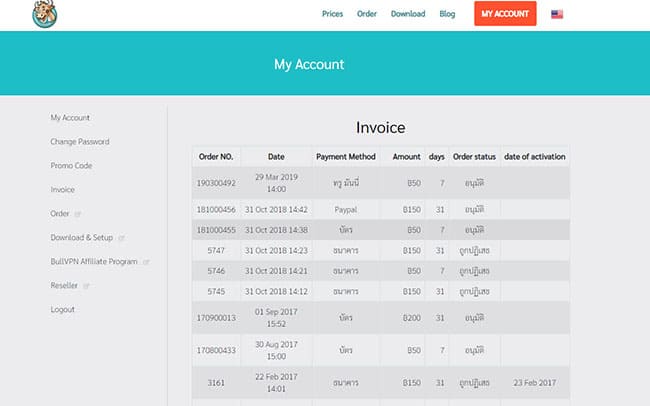Select order number 181000456
The width and height of the screenshot is (650, 406).
(216, 210)
